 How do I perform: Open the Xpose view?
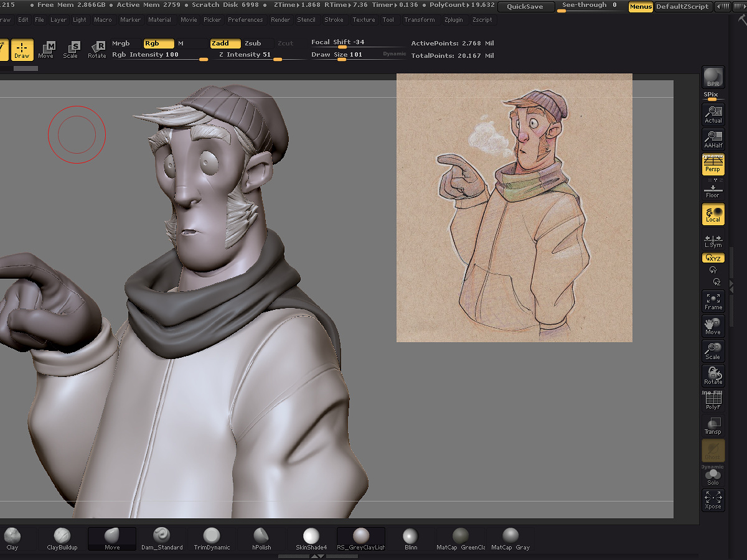pyautogui.click(x=713, y=500)
